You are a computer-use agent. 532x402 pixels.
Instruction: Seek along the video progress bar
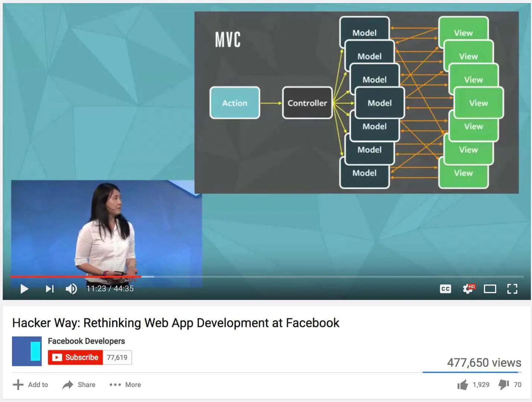tap(267, 277)
